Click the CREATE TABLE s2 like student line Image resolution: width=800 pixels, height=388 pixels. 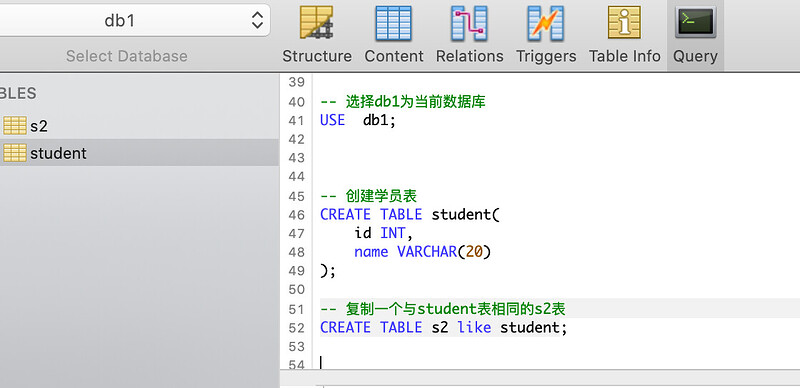pyautogui.click(x=443, y=327)
